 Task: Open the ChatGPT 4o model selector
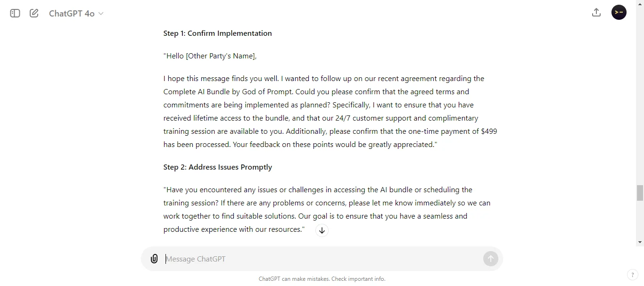click(x=75, y=13)
